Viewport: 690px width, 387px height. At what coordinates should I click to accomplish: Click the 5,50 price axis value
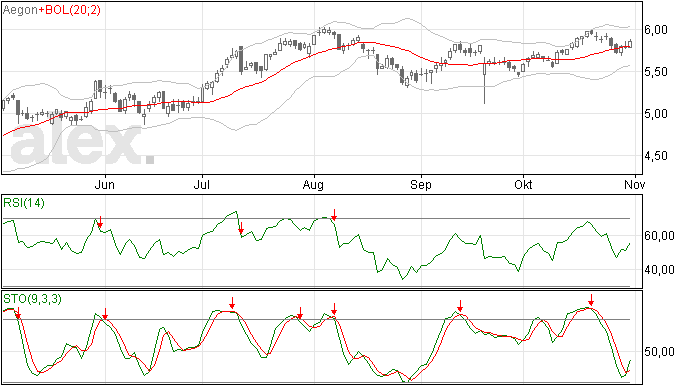[x=656, y=72]
